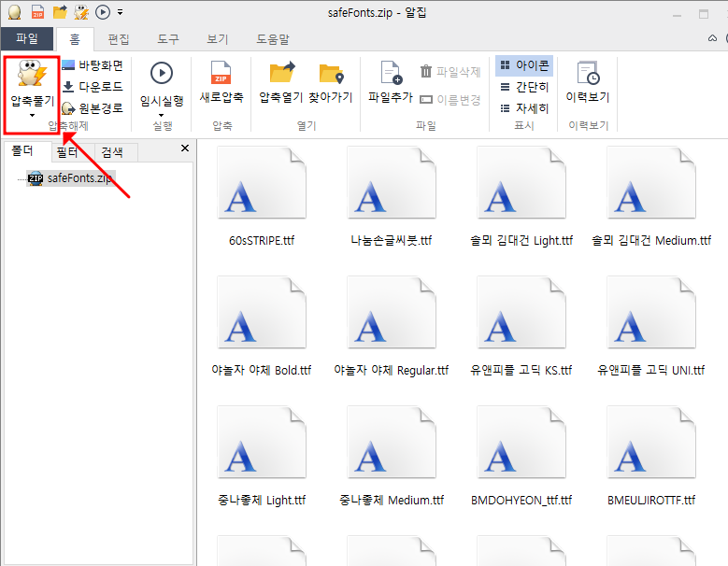Select the 홈 ribbon tab
Screen dimensions: 728x566
click(75, 39)
